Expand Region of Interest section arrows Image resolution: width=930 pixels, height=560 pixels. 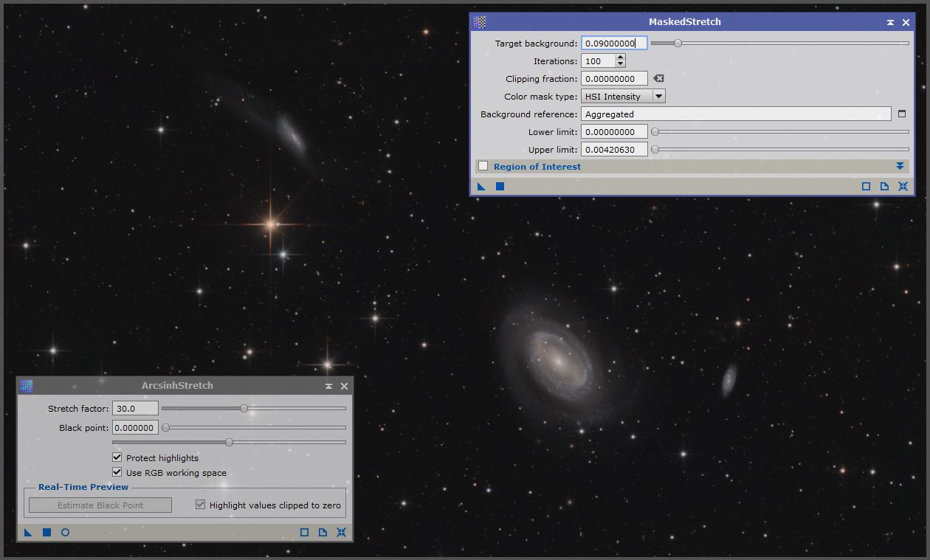[x=900, y=166]
